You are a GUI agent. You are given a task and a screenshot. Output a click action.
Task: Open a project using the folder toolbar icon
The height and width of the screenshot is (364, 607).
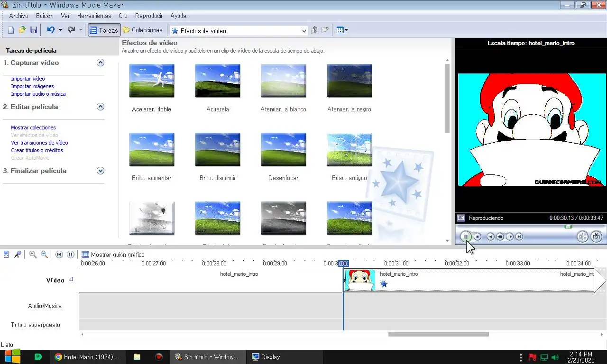click(22, 30)
